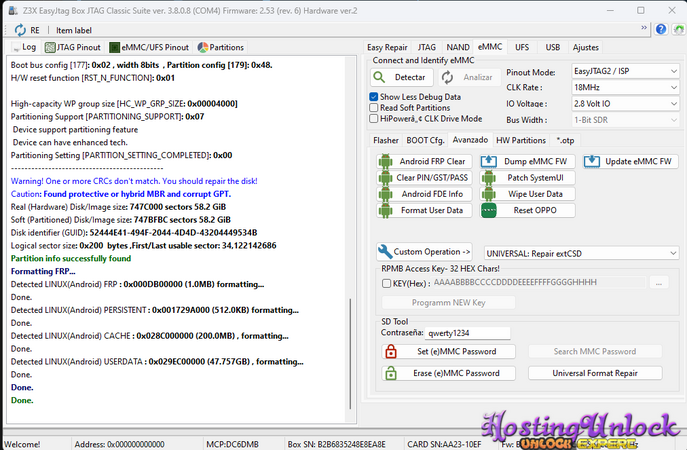Open the HW Partitions tab
This screenshot has height=450, width=687.
[521, 140]
